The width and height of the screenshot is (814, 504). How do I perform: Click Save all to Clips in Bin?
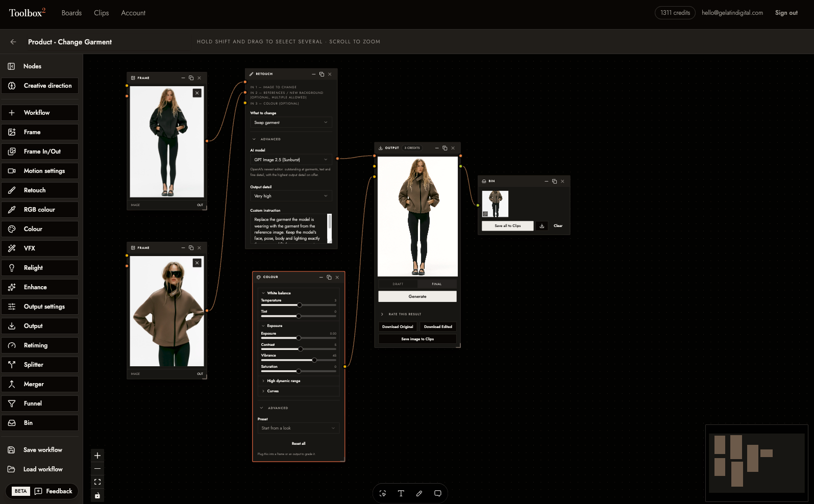coord(508,226)
